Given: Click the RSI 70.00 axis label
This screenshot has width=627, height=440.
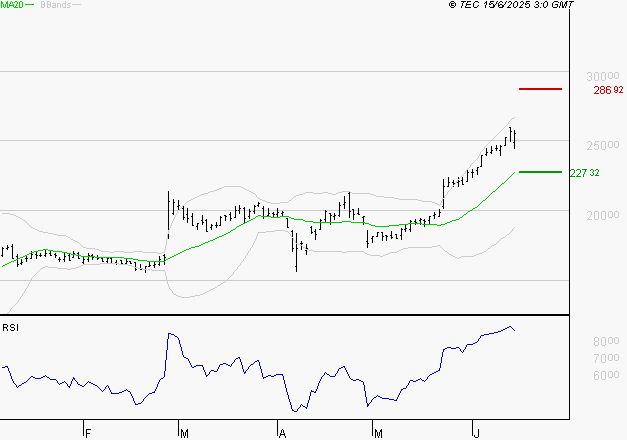Looking at the screenshot, I should coord(606,358).
